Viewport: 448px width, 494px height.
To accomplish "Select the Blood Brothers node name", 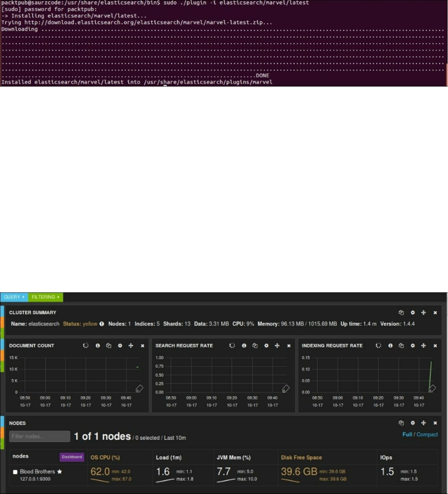I will pyautogui.click(x=37, y=472).
